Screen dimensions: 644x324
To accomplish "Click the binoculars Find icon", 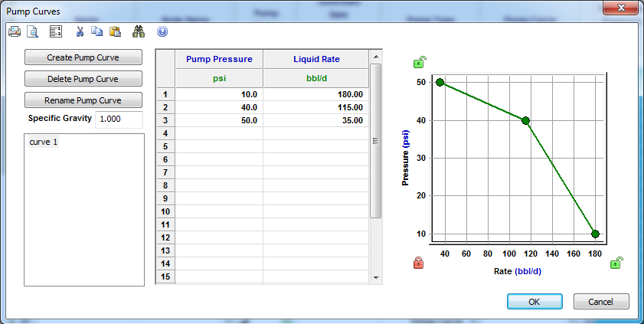I will pos(139,31).
